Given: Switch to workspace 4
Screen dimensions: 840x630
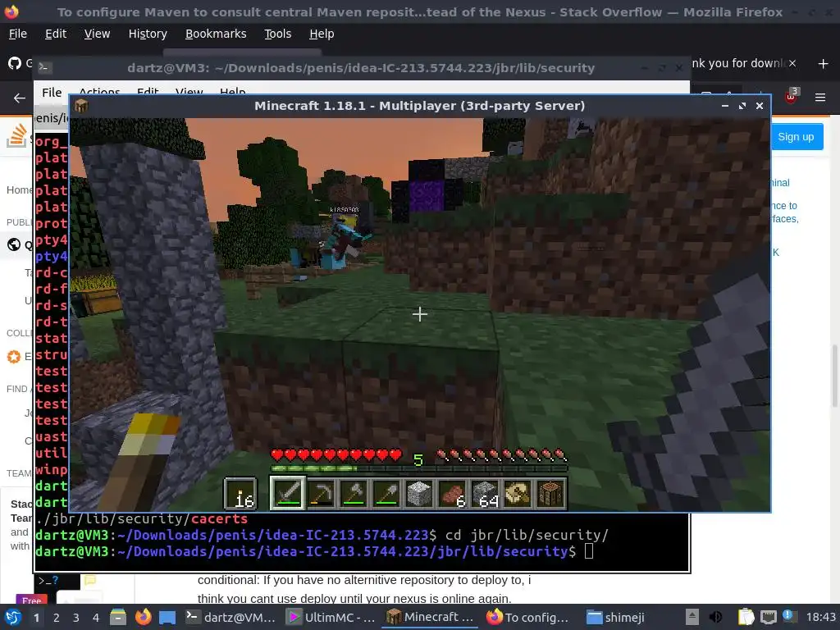Looking at the screenshot, I should (x=96, y=617).
